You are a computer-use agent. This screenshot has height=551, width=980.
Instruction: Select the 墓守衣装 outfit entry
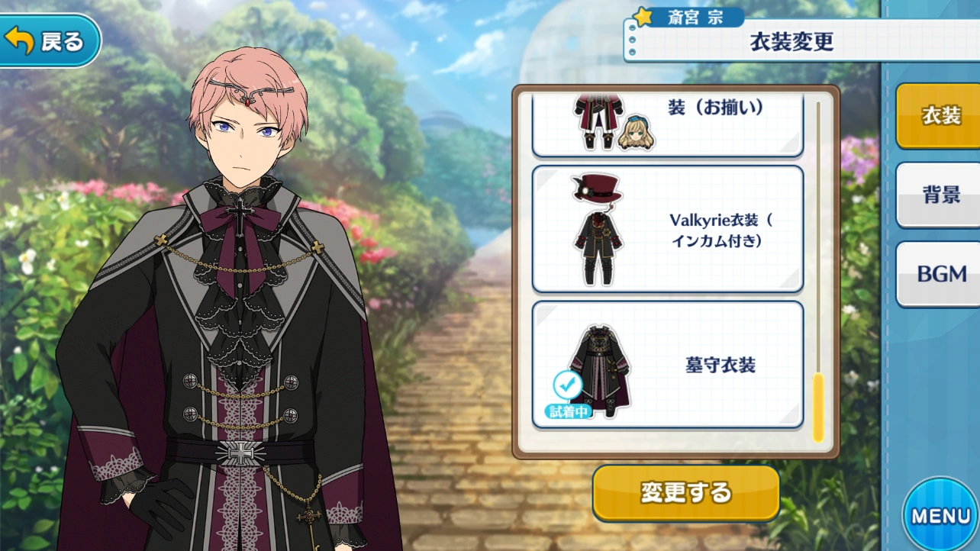(x=668, y=365)
